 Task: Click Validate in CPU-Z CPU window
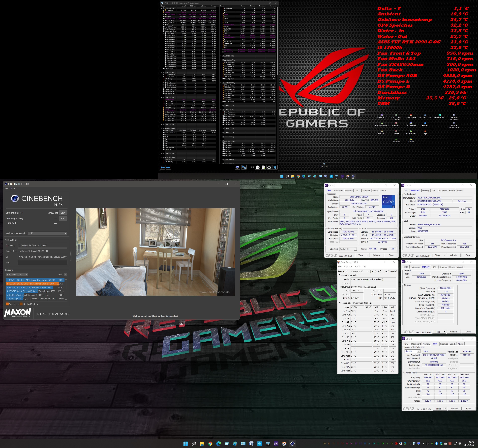[x=377, y=255]
